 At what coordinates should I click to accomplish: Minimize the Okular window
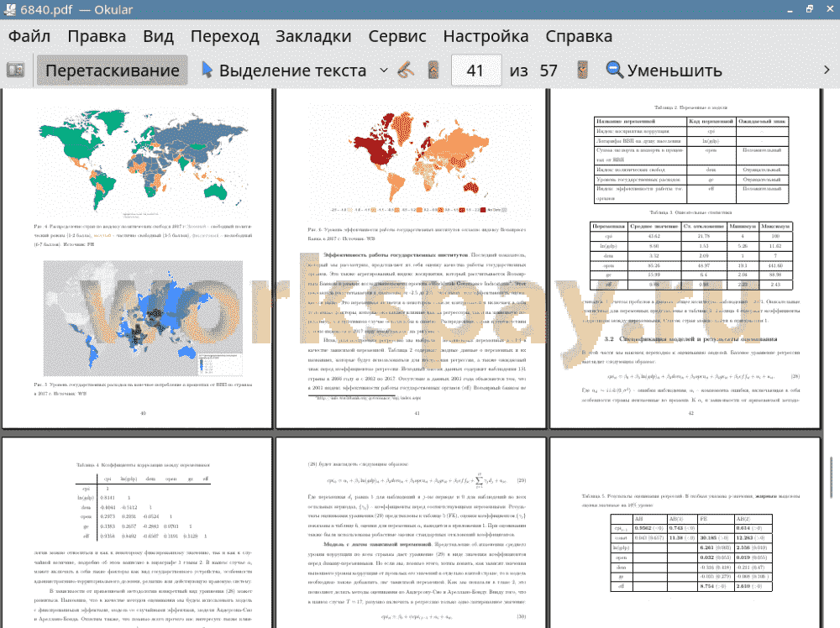coord(790,9)
